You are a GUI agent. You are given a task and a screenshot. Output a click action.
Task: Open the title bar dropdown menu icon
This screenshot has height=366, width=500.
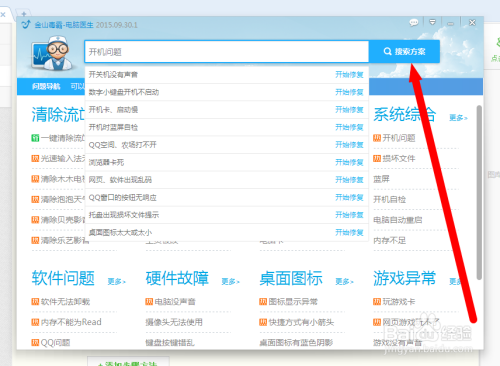point(432,22)
